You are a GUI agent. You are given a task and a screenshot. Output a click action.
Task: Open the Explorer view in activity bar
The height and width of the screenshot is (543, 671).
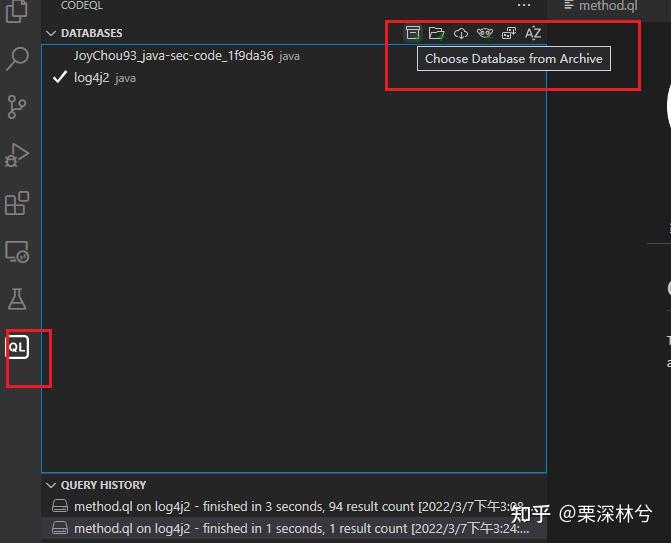pyautogui.click(x=17, y=11)
